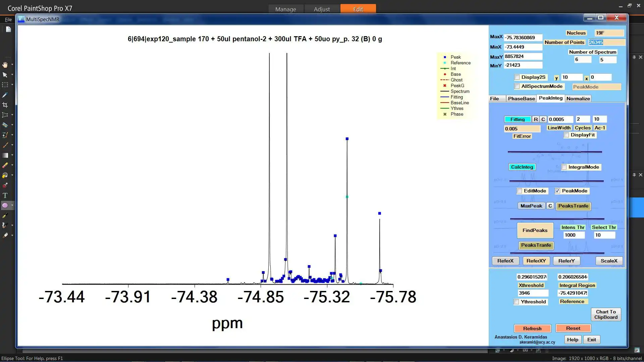Select the Text tool
The width and height of the screenshot is (644, 362).
point(5,195)
